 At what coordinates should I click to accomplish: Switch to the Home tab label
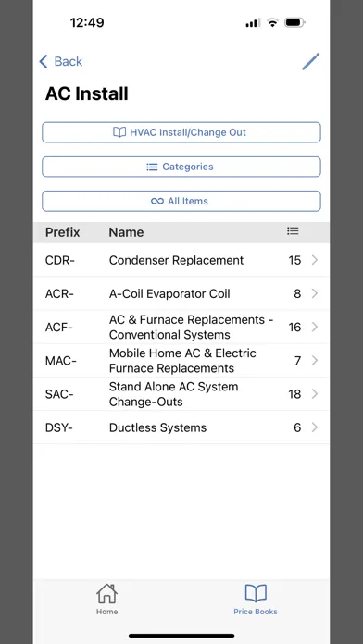(x=106, y=612)
